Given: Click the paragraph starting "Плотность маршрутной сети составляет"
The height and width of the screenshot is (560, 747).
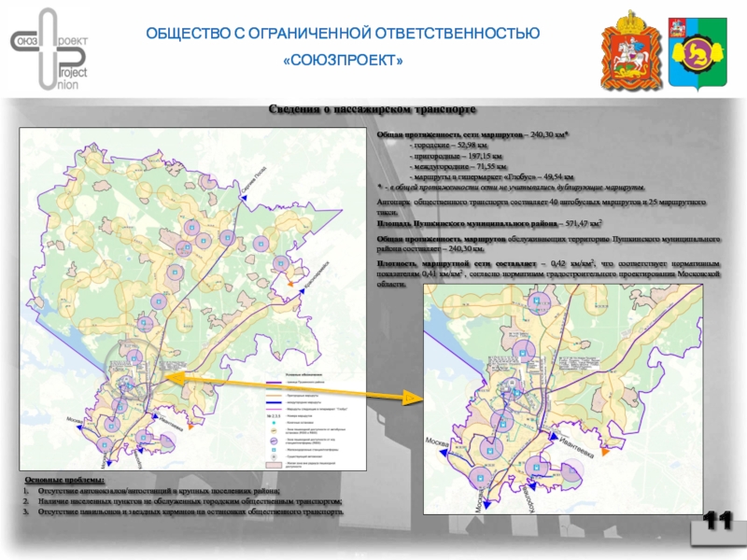Looking at the screenshot, I should (548, 273).
